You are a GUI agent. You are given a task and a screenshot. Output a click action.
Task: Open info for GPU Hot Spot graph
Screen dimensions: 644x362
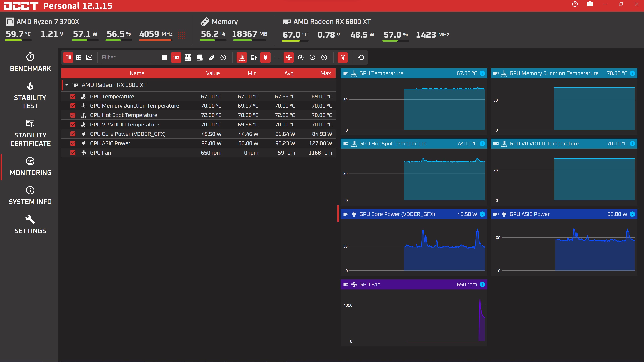coord(482,144)
